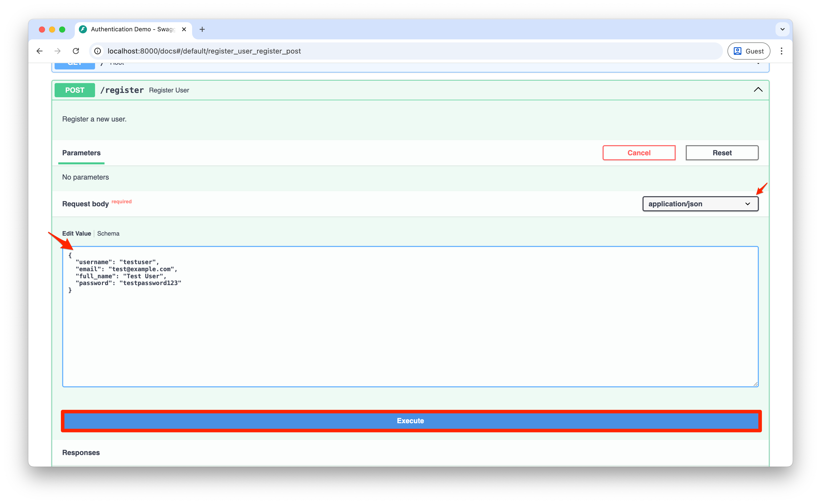Execute the register request

410,421
